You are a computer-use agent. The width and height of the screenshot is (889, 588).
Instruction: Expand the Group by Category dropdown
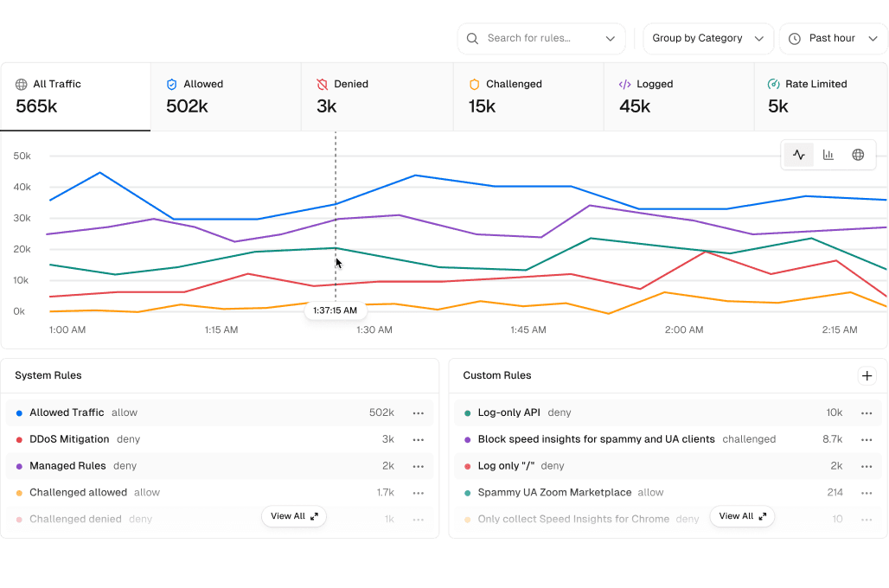(707, 39)
